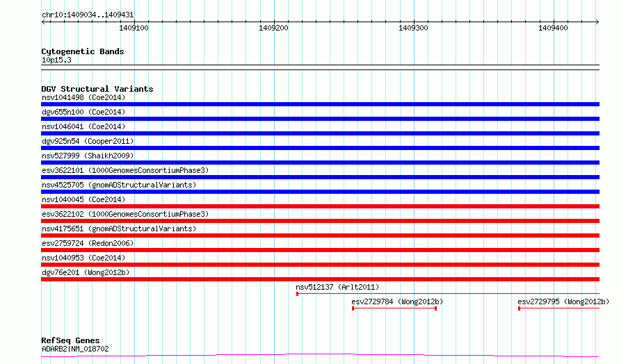Select the dgv925n54 (Cooper2011) variant label

click(x=88, y=141)
